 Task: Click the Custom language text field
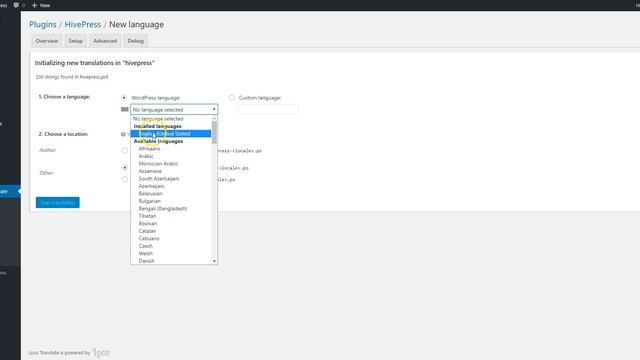coord(268,109)
